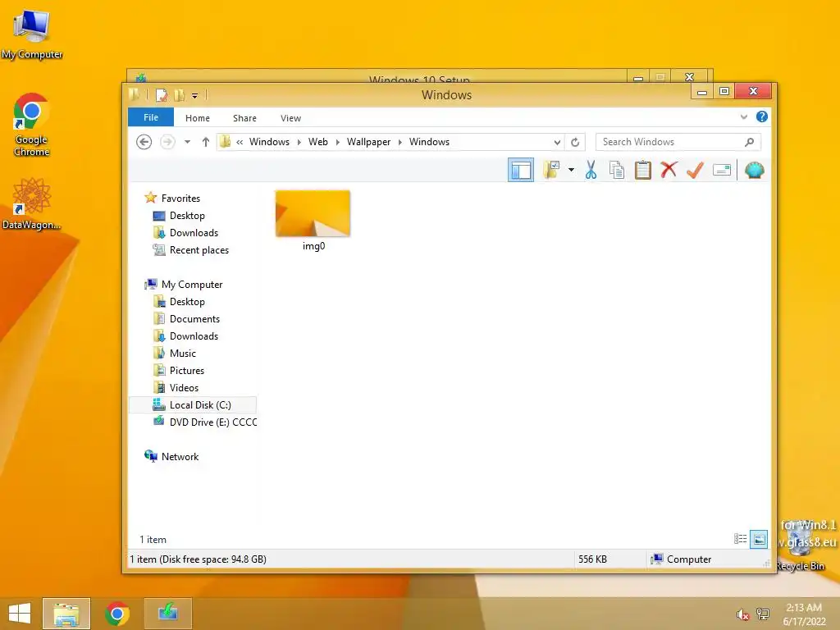The image size is (840, 630).
Task: Click the 556 KB size status entry
Action: click(592, 559)
